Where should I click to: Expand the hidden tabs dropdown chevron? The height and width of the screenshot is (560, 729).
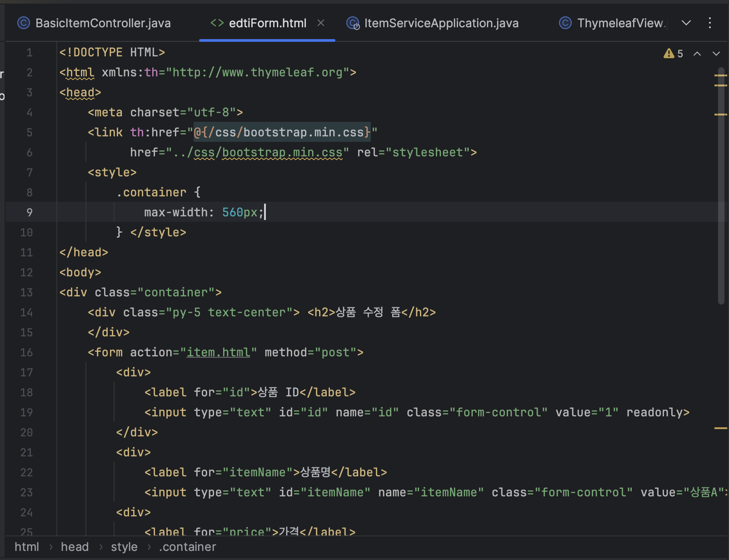(686, 23)
